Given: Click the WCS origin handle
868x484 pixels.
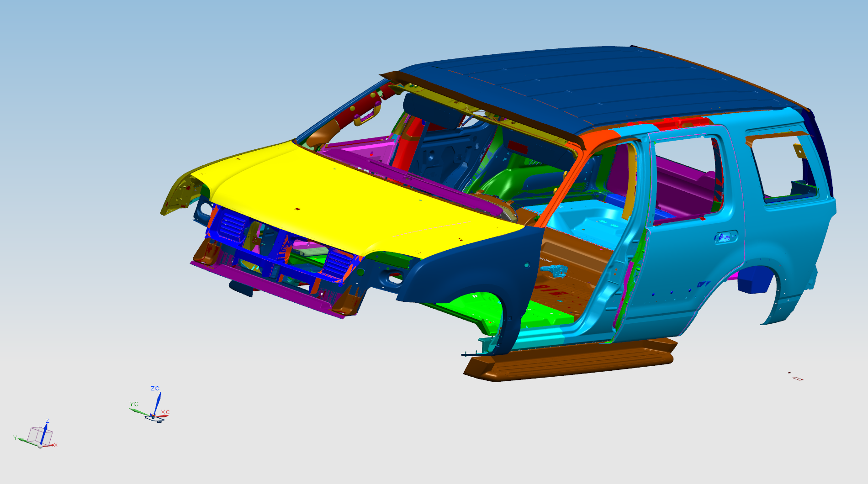Looking at the screenshot, I should coord(153,416).
